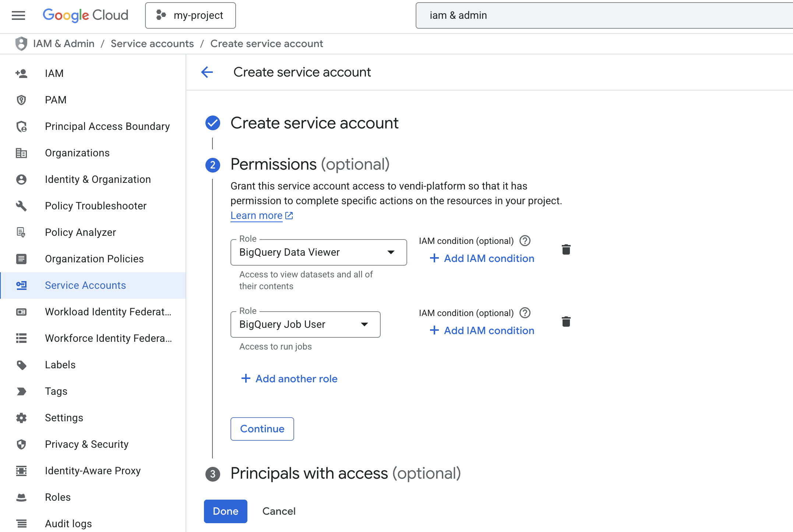Click the Done button
Viewport: 793px width, 532px height.
225,511
